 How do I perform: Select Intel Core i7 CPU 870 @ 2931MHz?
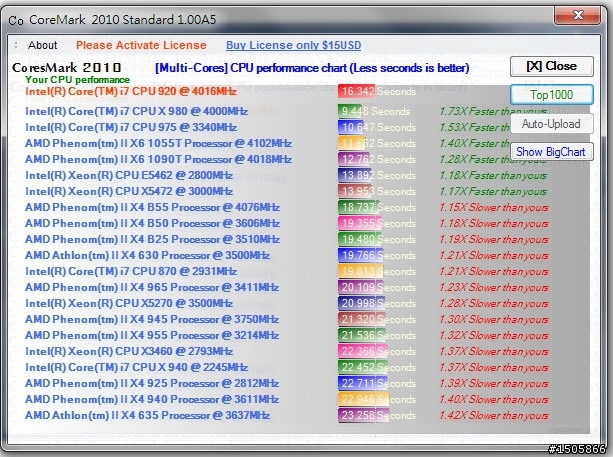tap(131, 272)
